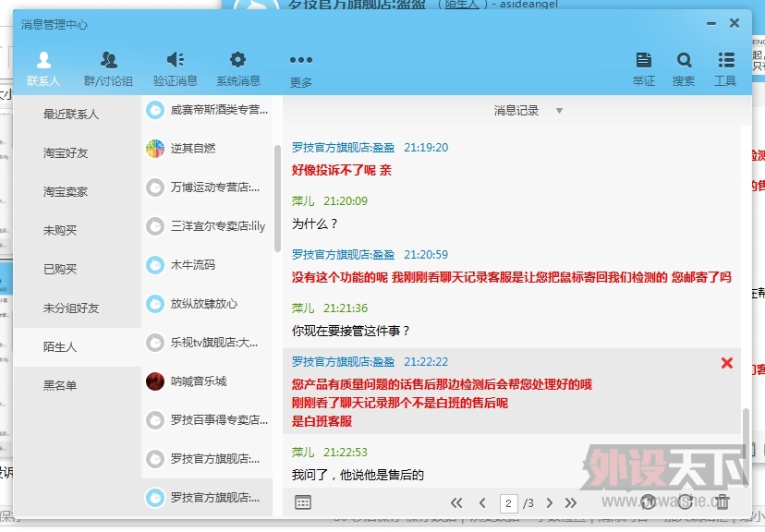Screen dimensions: 765x532
Task: Click sender name at 21:19:20 message
Action: point(343,147)
